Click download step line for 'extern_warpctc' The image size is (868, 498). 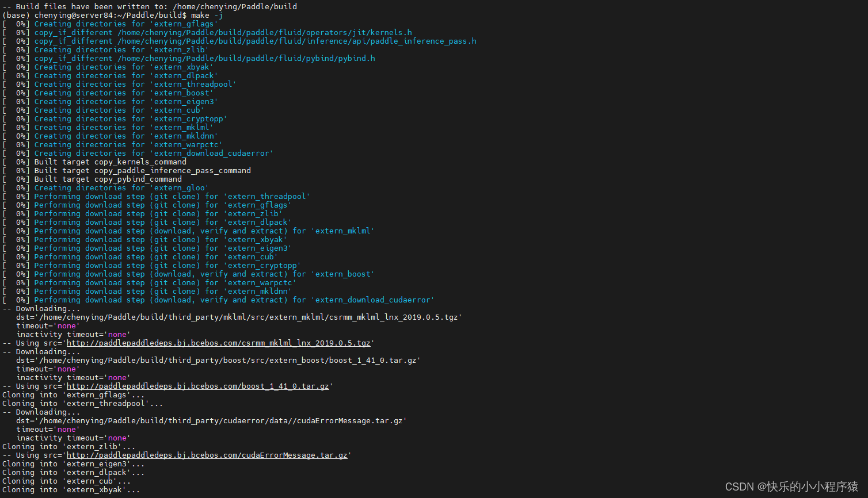150,282
